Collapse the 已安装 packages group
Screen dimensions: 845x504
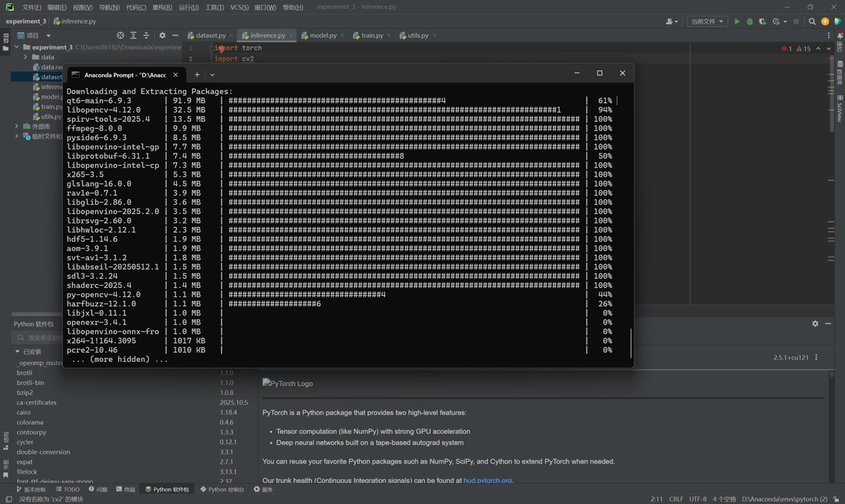[x=18, y=351]
